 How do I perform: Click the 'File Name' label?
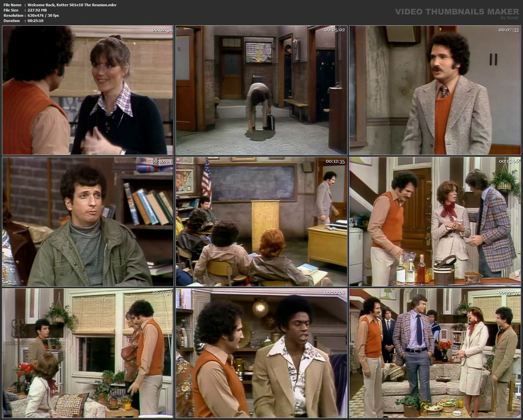click(x=13, y=5)
